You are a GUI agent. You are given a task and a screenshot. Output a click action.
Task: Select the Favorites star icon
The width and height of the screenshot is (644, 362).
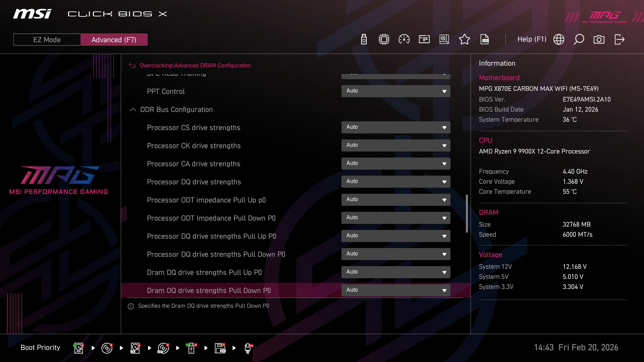coord(465,39)
